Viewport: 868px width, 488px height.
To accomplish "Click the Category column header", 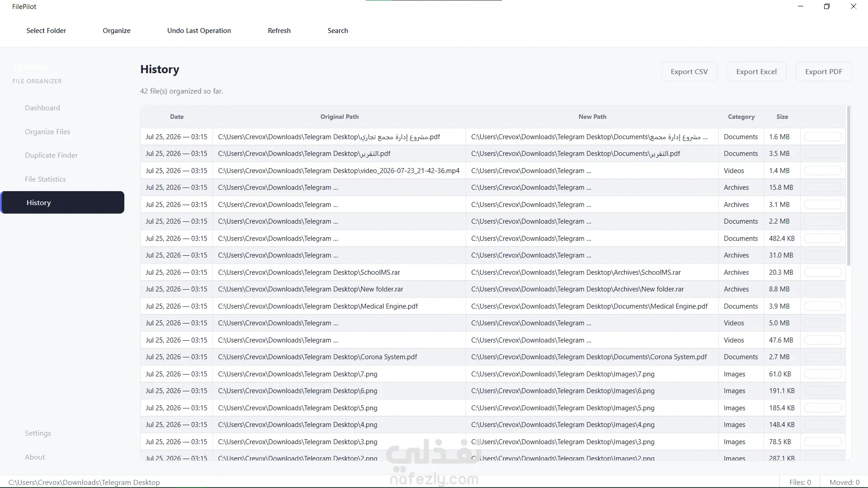I will [x=741, y=117].
